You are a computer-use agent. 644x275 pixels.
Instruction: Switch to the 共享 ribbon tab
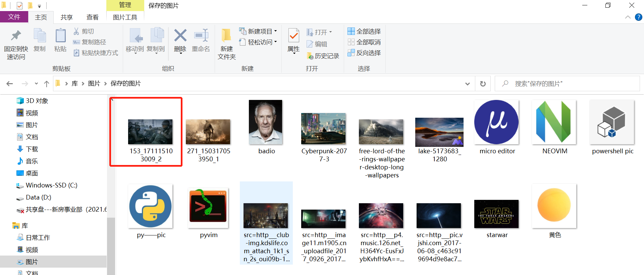[67, 17]
